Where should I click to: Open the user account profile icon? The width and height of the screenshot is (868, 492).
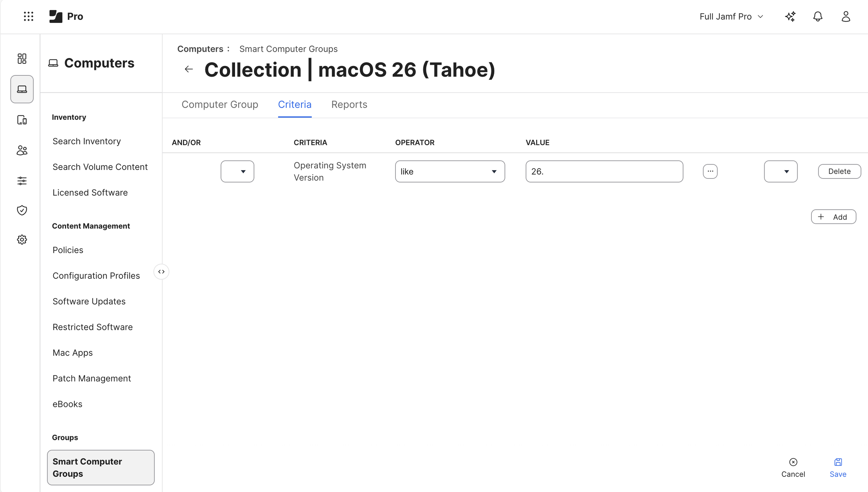[846, 16]
